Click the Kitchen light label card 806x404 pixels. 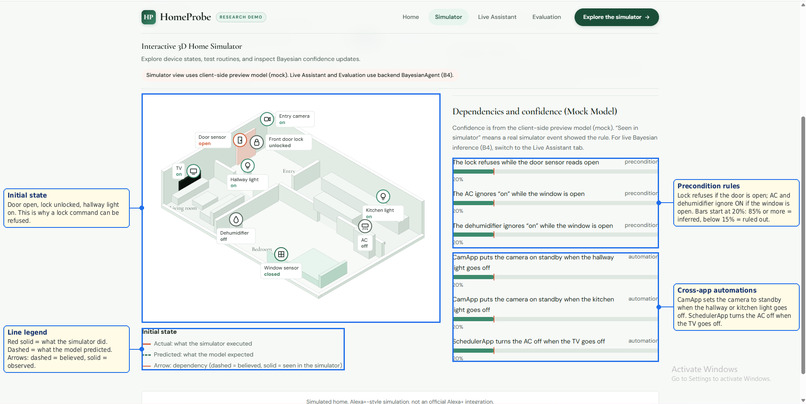(x=382, y=213)
